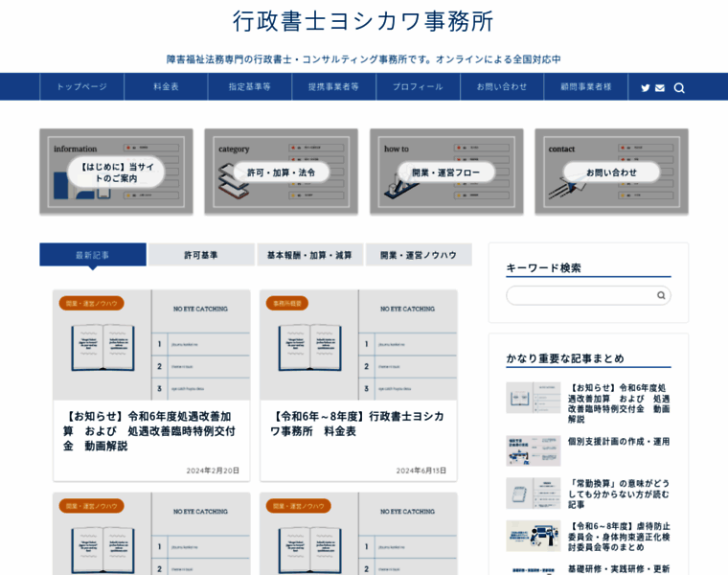Open the 指定基準等 menu item
Image resolution: width=728 pixels, height=575 pixels.
(250, 86)
